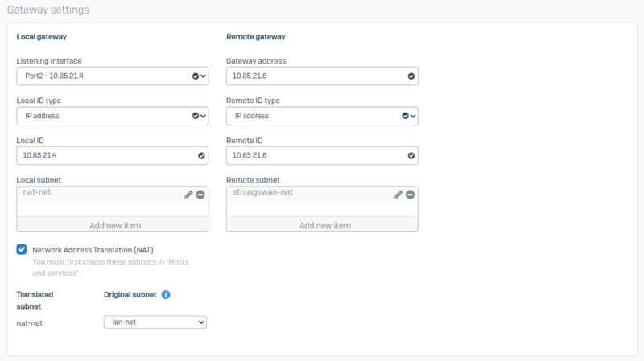
Task: Disable Network Address Translation (NAT) checkbox
Action: (22, 250)
